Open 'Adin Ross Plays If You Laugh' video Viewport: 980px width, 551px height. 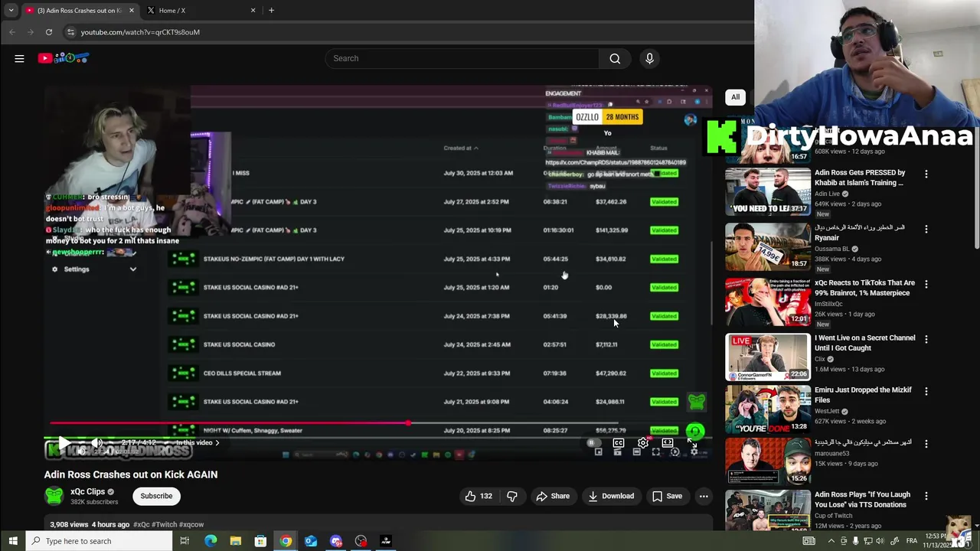coord(862,500)
